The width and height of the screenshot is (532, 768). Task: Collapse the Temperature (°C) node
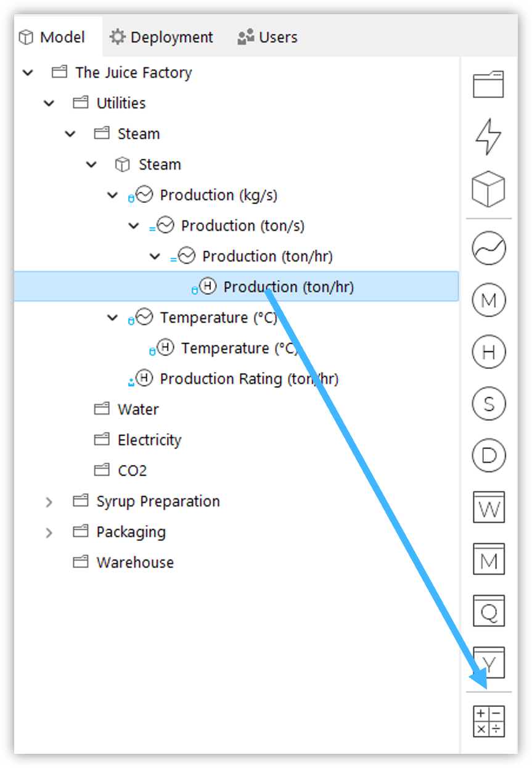pyautogui.click(x=112, y=318)
